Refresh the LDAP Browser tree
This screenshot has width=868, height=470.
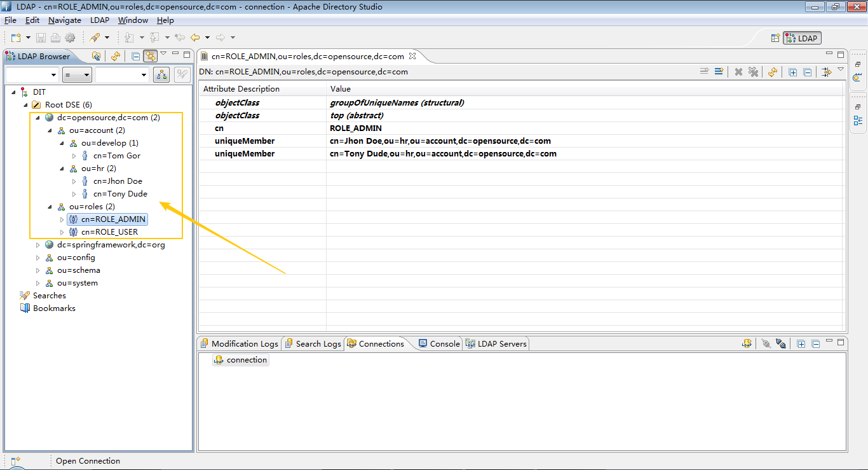116,56
